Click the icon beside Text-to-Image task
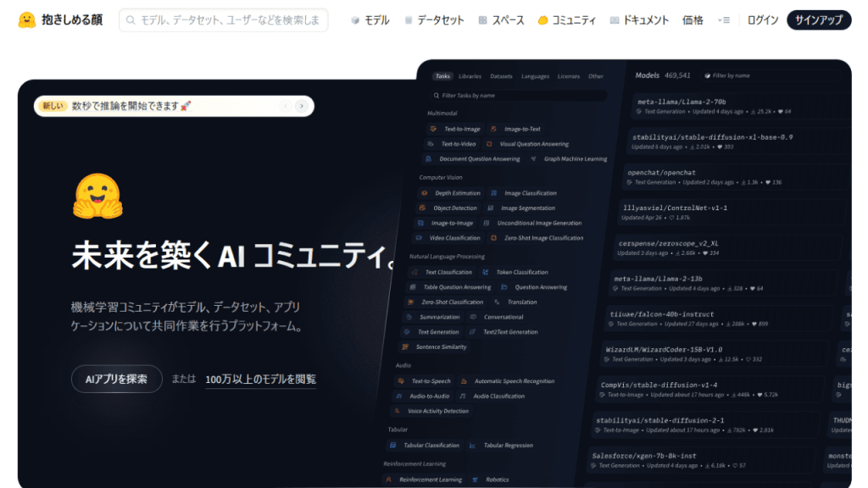Image resolution: width=868 pixels, height=488 pixels. (x=433, y=129)
